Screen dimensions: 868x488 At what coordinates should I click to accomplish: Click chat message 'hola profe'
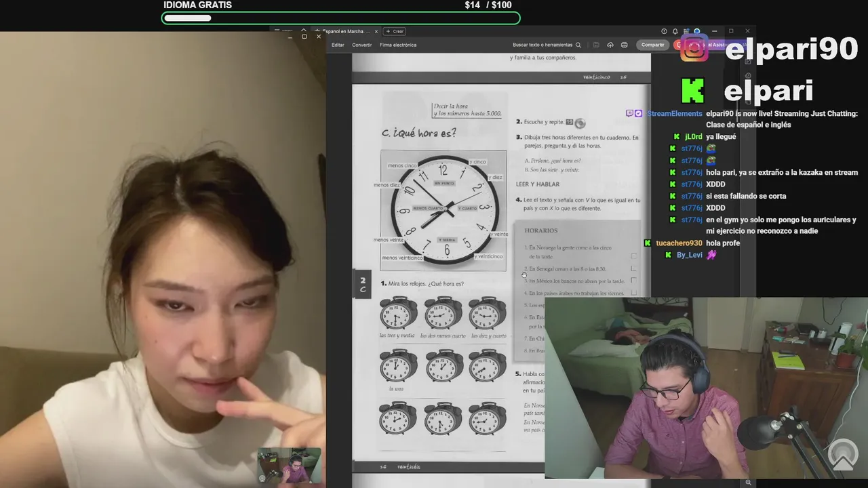pos(723,243)
